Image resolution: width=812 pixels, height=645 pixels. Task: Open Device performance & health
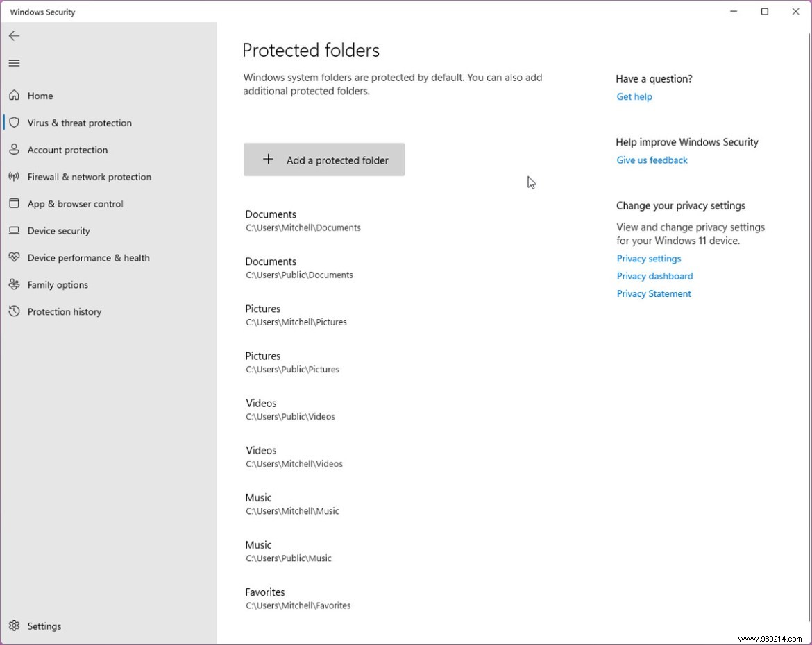click(88, 257)
